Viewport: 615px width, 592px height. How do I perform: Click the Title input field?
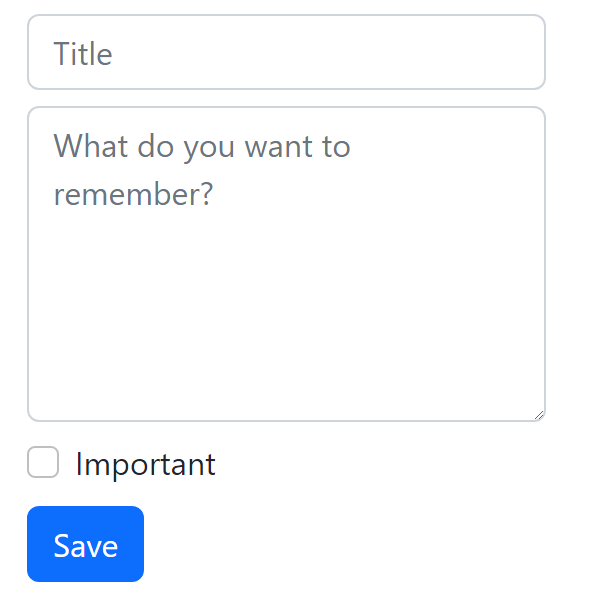tap(286, 53)
